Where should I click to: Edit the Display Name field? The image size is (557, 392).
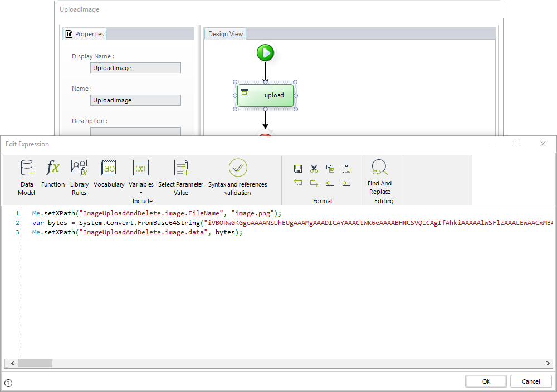click(135, 68)
